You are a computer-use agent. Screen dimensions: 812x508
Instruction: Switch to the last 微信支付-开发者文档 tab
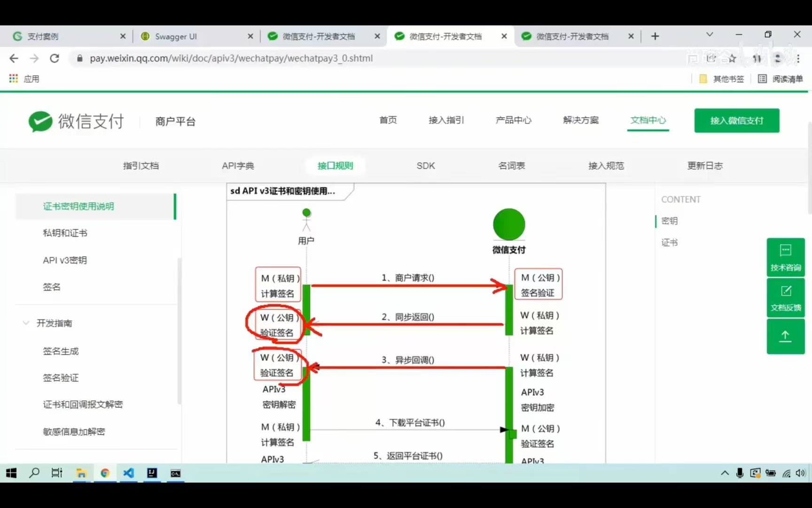(577, 36)
